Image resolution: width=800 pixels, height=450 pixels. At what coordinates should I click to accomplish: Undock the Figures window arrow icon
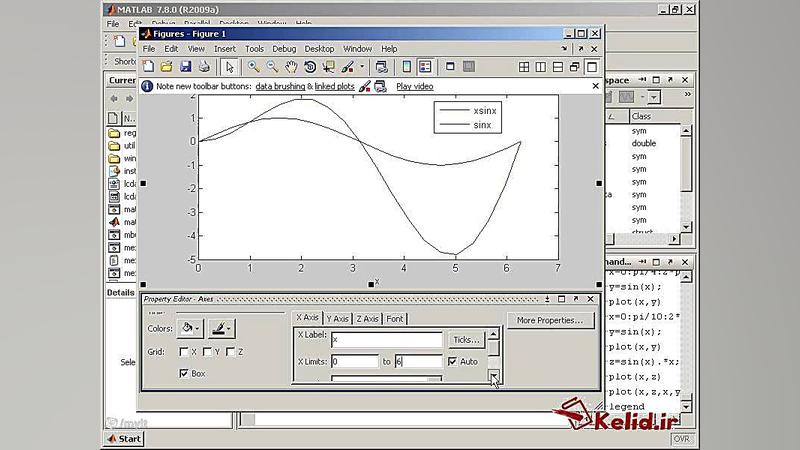coord(581,49)
